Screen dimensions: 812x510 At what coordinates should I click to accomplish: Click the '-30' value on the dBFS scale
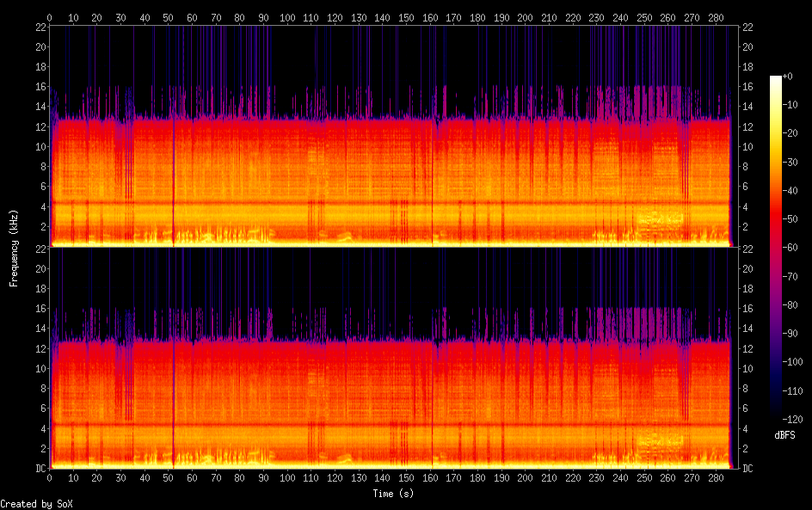click(790, 162)
